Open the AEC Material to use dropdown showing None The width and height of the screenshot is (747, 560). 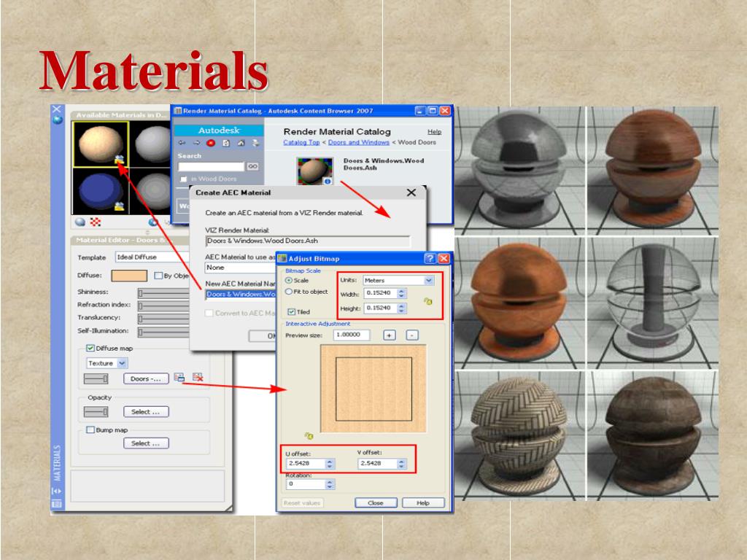pos(241,267)
